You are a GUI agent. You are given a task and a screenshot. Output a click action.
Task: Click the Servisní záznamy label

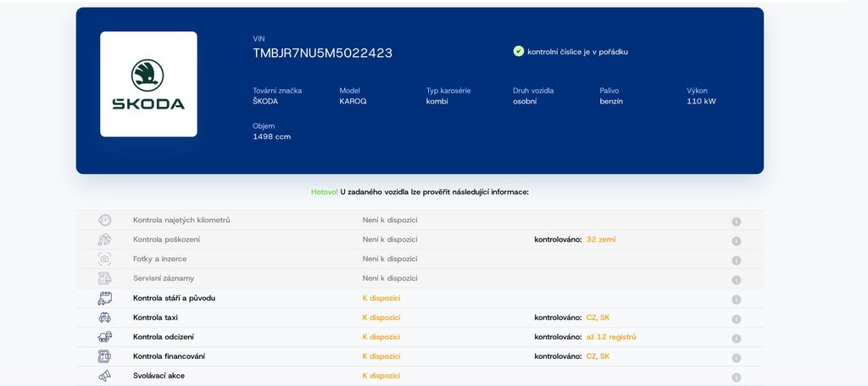[164, 278]
